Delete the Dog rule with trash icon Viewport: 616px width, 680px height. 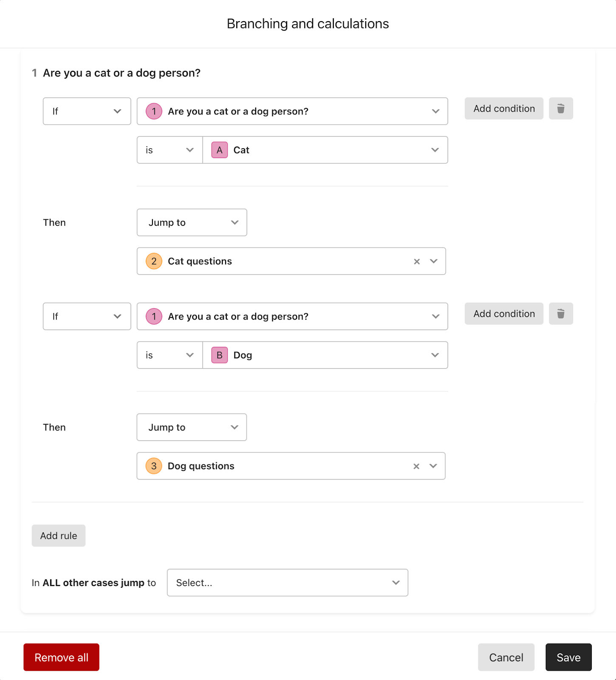[x=561, y=314]
